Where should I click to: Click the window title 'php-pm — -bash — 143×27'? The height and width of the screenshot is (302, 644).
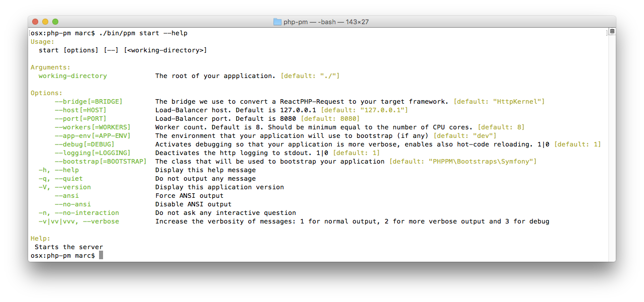tap(326, 22)
